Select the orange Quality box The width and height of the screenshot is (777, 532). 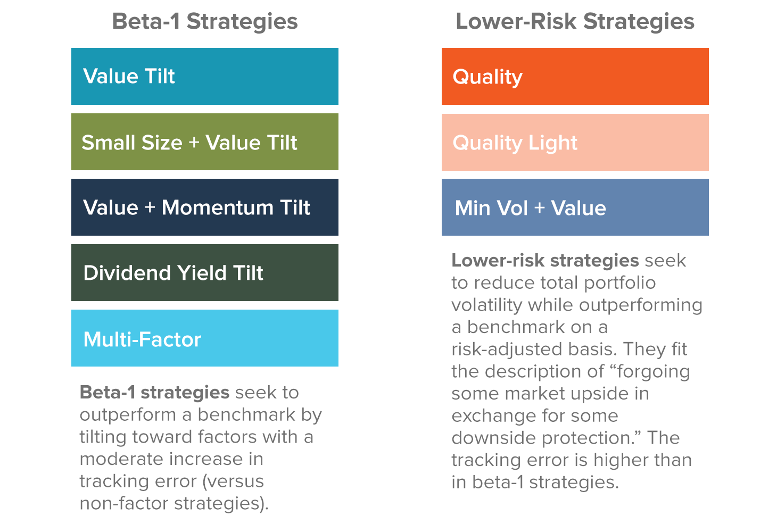(x=575, y=76)
